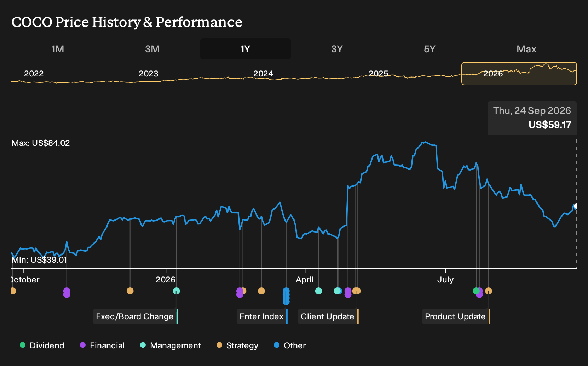Screen dimensions: 588x366
Task: Toggle Other events in the legend
Action: pyautogui.click(x=290, y=345)
